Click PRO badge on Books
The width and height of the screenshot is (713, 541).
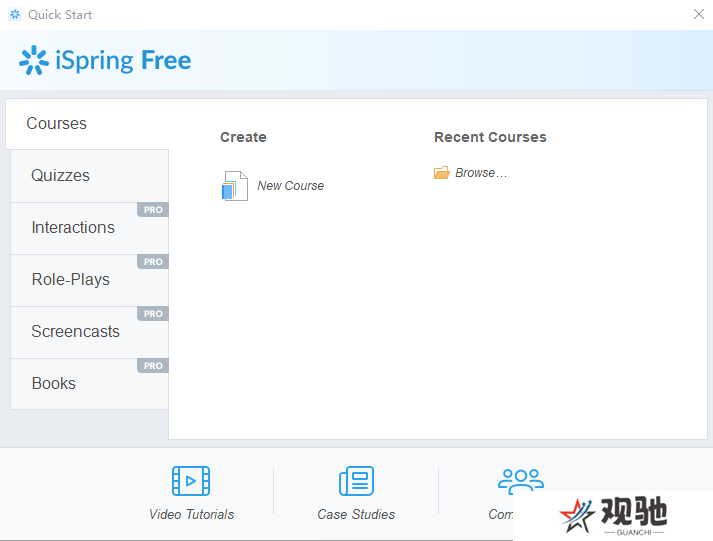(153, 366)
